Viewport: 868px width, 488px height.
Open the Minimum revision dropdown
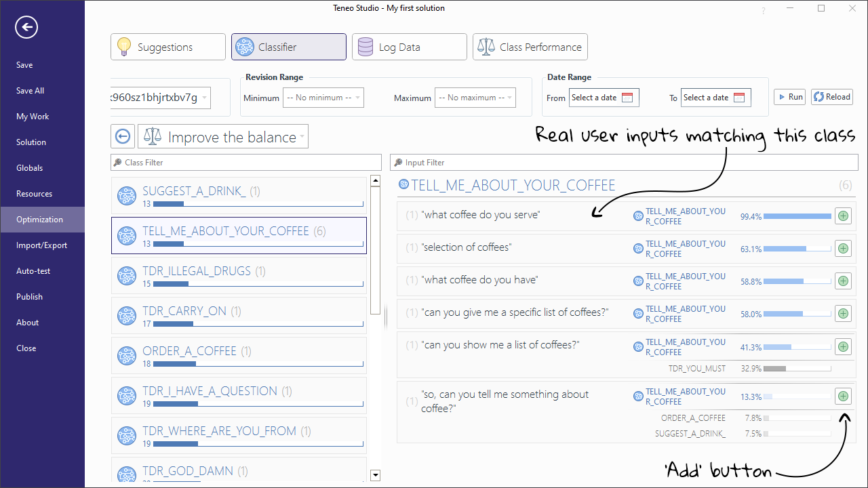(x=323, y=98)
